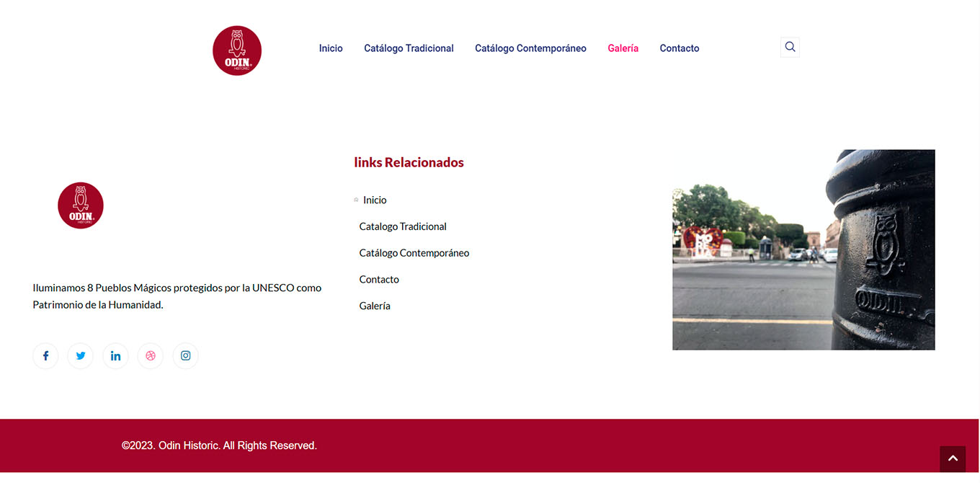This screenshot has width=980, height=483.
Task: Open the LinkedIn social icon
Action: pyautogui.click(x=115, y=355)
